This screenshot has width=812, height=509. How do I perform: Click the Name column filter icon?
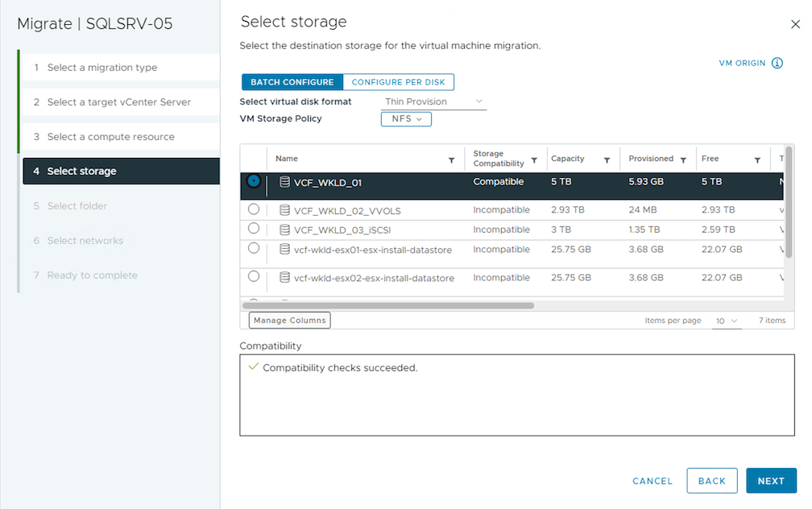tap(451, 160)
